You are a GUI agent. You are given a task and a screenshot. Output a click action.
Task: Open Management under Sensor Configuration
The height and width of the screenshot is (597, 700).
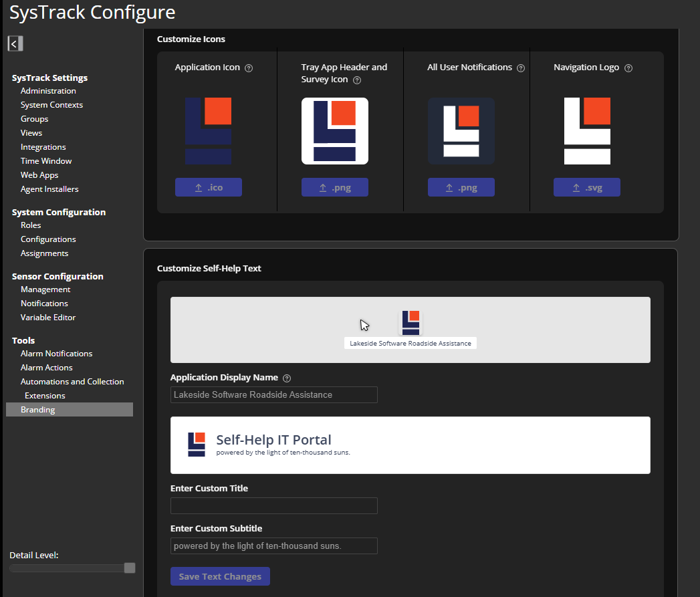click(x=45, y=289)
